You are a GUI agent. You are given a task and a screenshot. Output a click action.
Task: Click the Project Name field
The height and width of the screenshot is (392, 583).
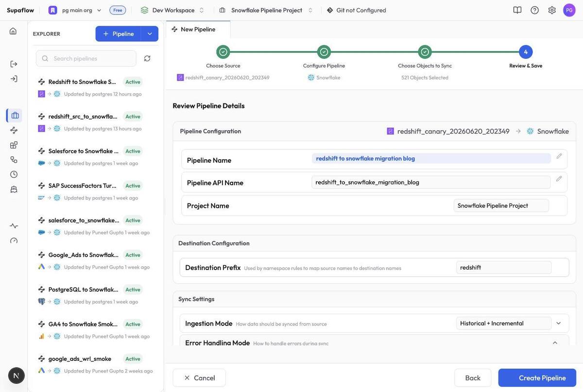tap(501, 205)
